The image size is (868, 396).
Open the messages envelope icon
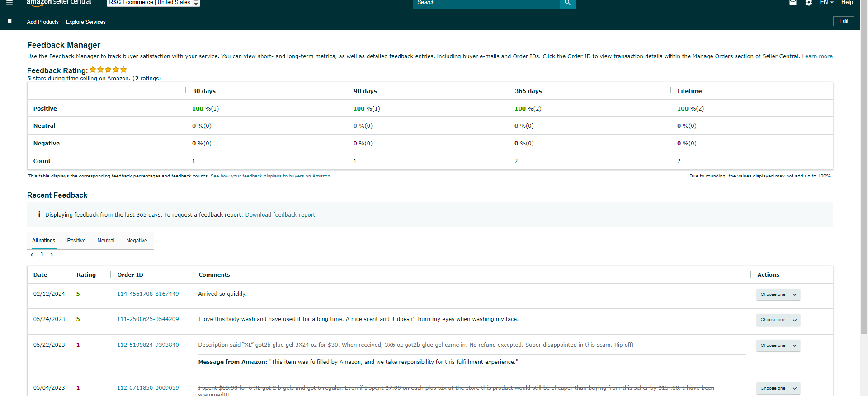pos(793,3)
